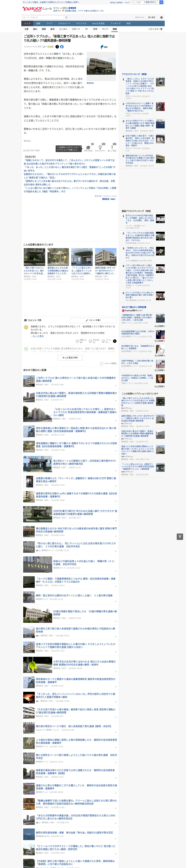Select the 国内 category
Viewport: 186px width, 868px height.
35,29
